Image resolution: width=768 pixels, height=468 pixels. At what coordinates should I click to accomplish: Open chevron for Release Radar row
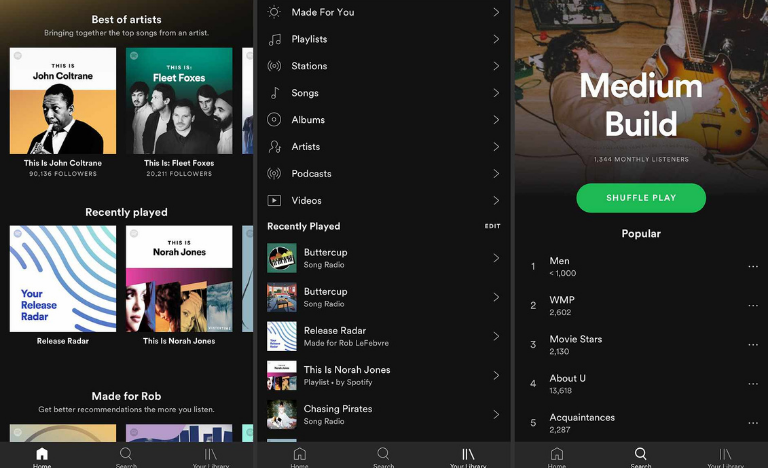click(496, 336)
